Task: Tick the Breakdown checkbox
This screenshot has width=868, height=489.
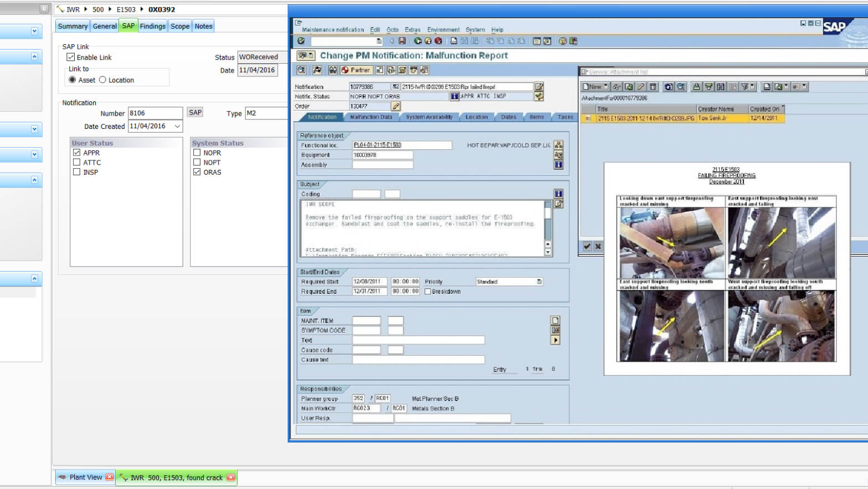Action: (427, 292)
